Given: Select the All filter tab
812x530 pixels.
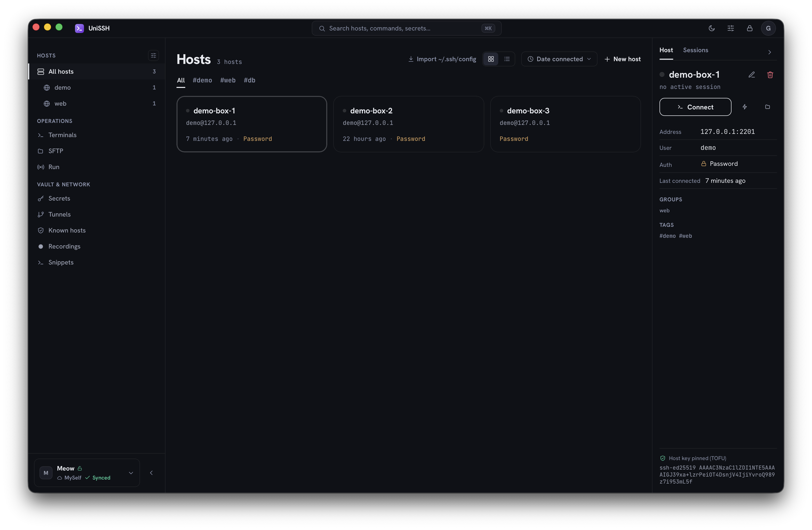Looking at the screenshot, I should click(181, 80).
